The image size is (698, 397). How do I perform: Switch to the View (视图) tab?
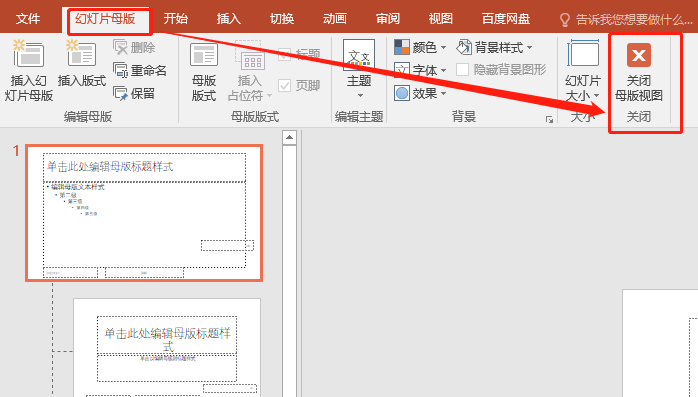point(440,19)
